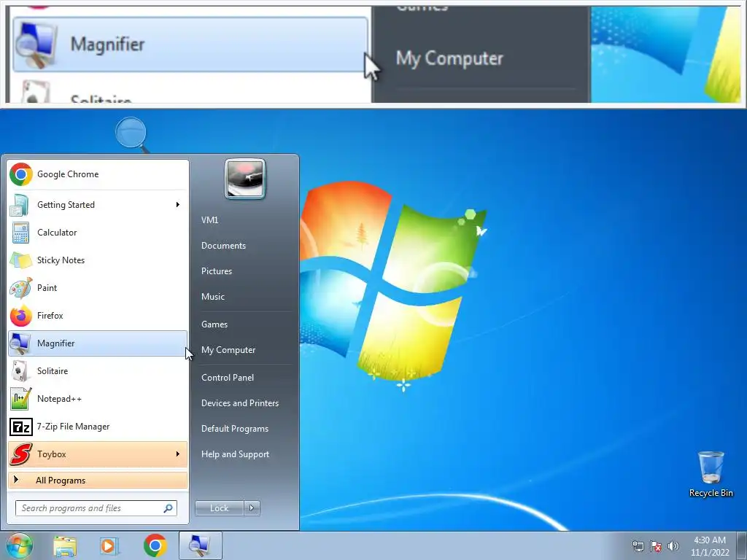
Task: Open Pictures library link
Action: click(x=217, y=271)
